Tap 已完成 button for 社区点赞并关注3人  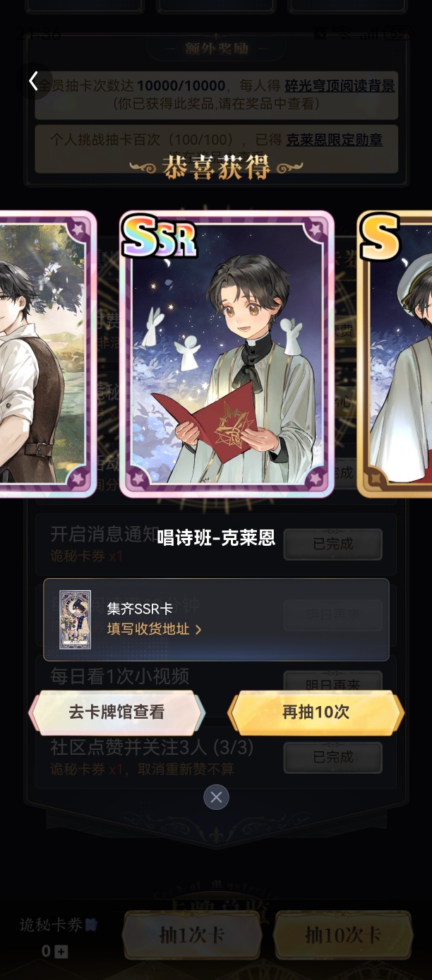pos(333,757)
